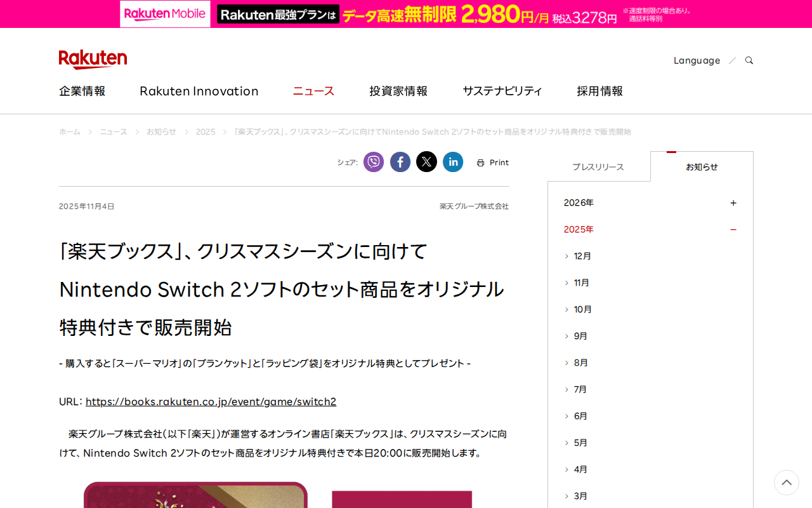Open 11月 in 2025 archive
812x508 pixels.
click(x=582, y=283)
